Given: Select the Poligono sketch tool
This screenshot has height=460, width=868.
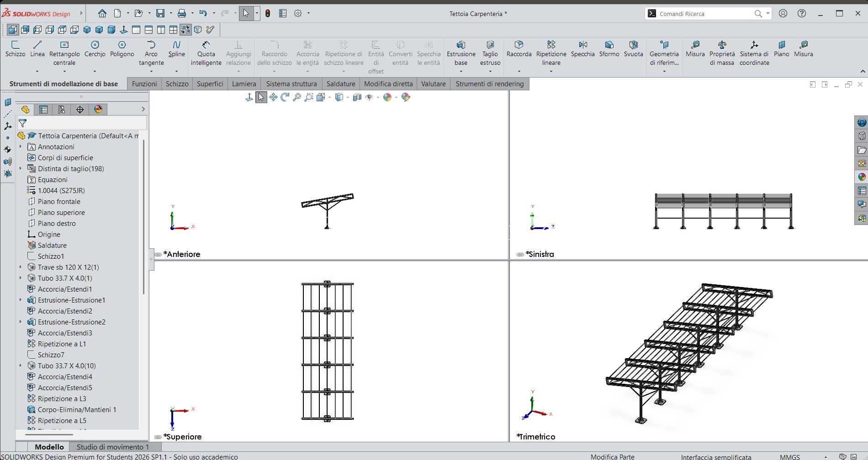Looking at the screenshot, I should [x=122, y=49].
